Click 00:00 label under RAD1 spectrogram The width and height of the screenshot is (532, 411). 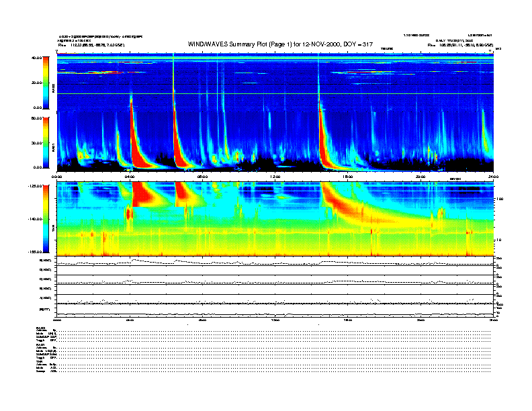(x=56, y=177)
